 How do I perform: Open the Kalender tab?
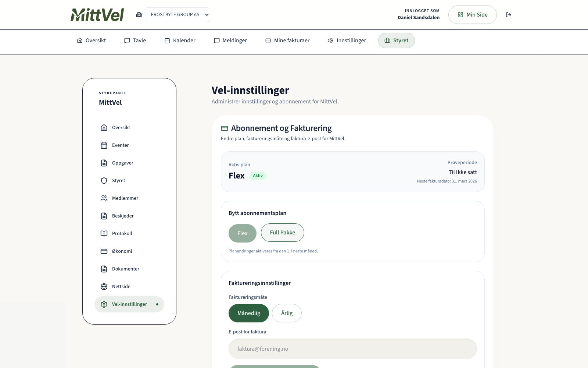pos(180,40)
